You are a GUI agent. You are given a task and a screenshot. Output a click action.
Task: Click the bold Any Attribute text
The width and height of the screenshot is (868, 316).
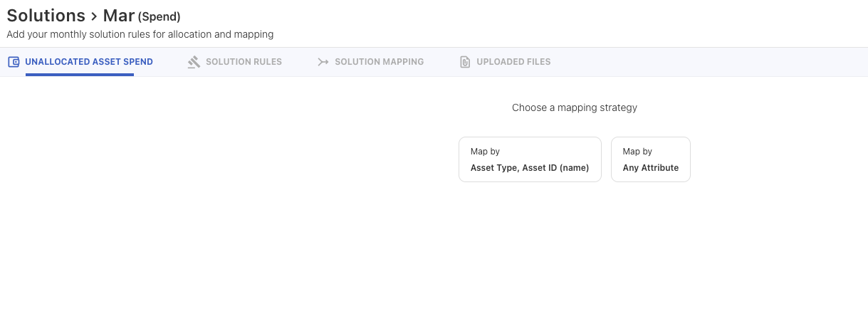coord(650,168)
